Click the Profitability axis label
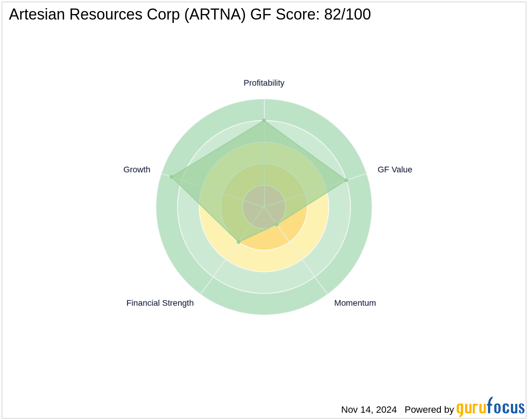Screen dimensions: 528x420 tap(264, 83)
